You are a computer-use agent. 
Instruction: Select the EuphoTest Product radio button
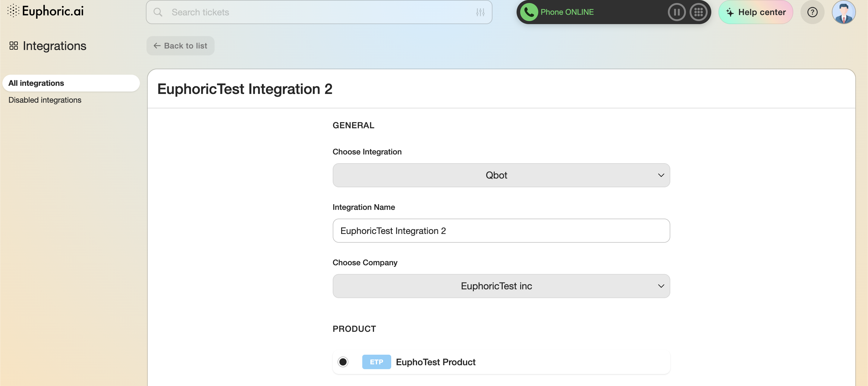click(x=343, y=362)
